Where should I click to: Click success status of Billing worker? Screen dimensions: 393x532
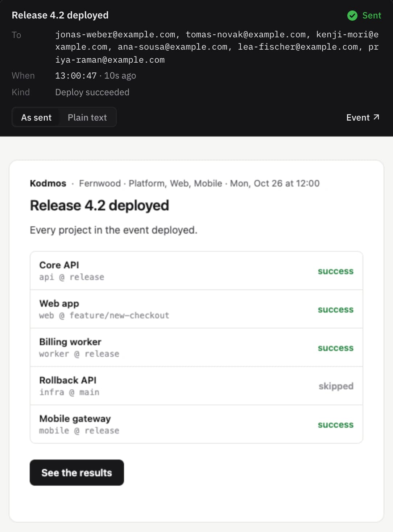336,348
